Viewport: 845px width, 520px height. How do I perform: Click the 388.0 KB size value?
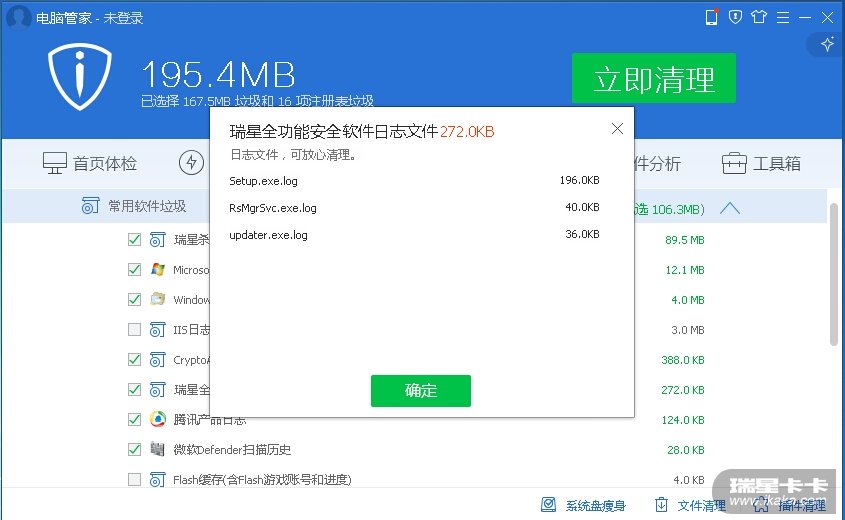pos(683,360)
